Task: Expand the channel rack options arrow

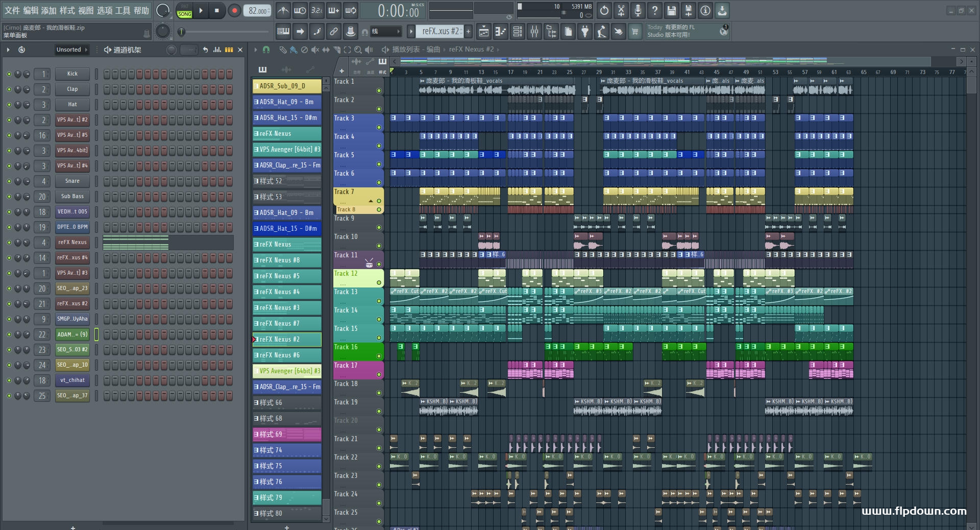Action: coord(8,50)
